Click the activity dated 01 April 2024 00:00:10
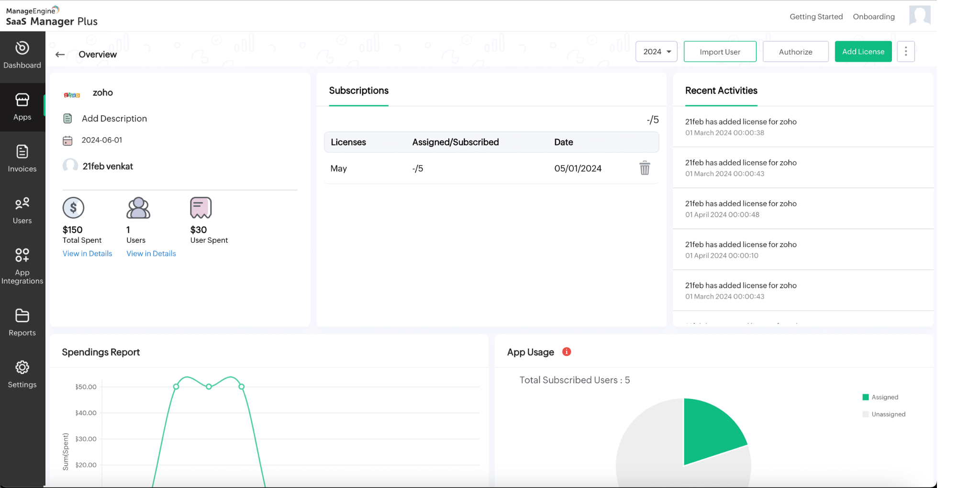Image resolution: width=980 pixels, height=488 pixels. [803, 250]
